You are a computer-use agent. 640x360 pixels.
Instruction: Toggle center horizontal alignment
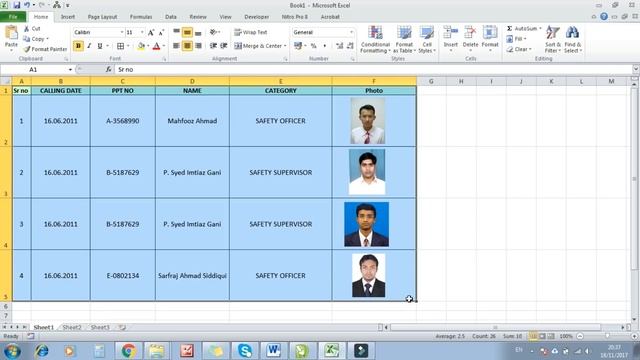(187, 46)
